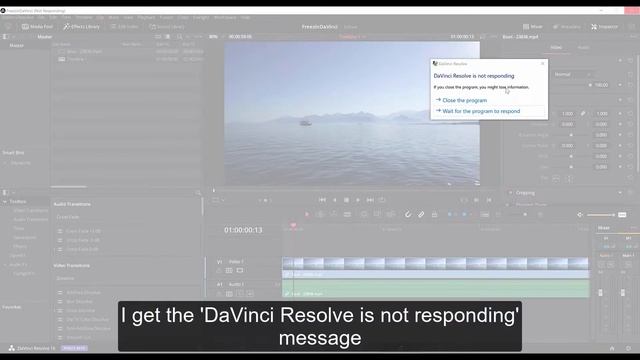Viewport: 640px width, 360px height.
Task: Open the Edit Index panel
Action: (124, 27)
